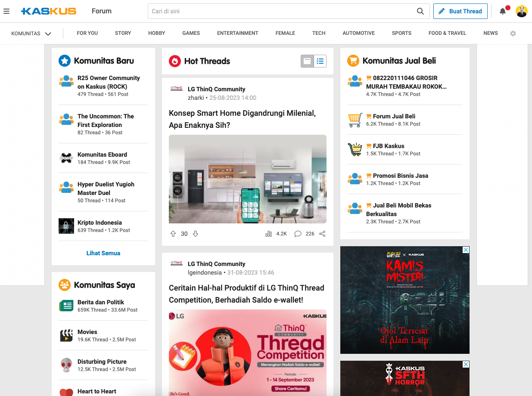Open the Female category
Screen dimensions: 532x396
tap(286, 33)
